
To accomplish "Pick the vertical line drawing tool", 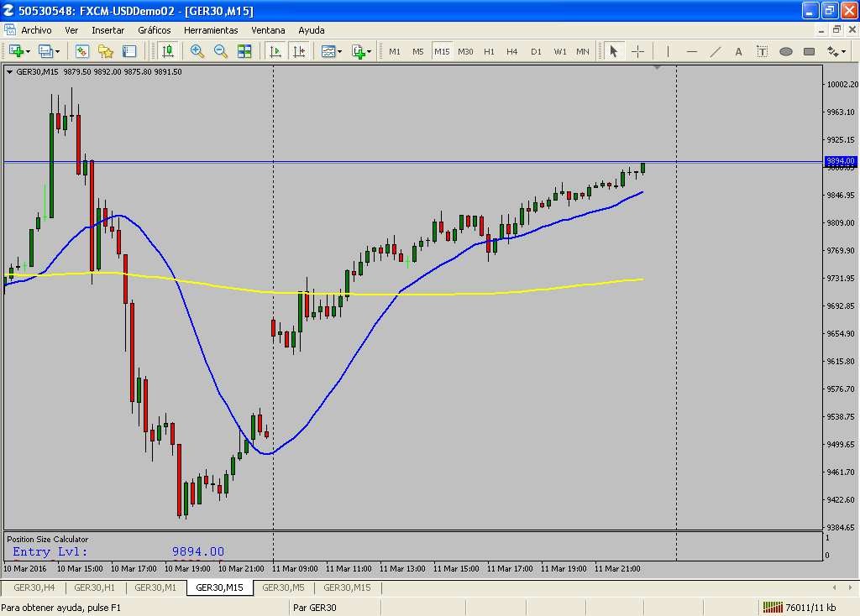I will click(668, 51).
